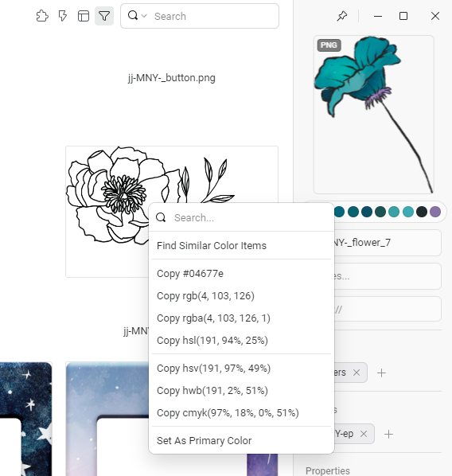Select Find Similar Color Items
The width and height of the screenshot is (452, 476).
212,245
